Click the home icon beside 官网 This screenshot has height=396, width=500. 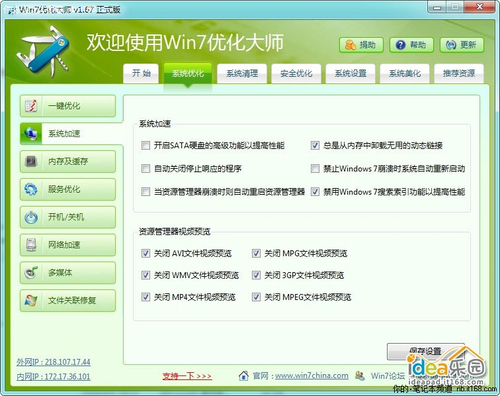[244, 376]
